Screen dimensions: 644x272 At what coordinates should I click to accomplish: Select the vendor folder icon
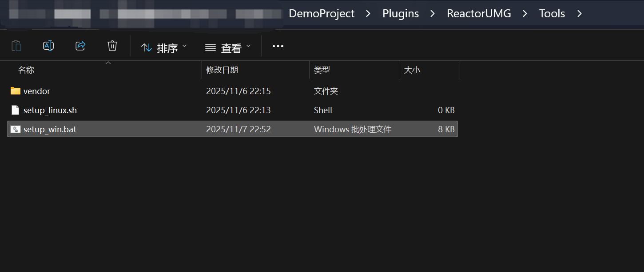coord(16,91)
